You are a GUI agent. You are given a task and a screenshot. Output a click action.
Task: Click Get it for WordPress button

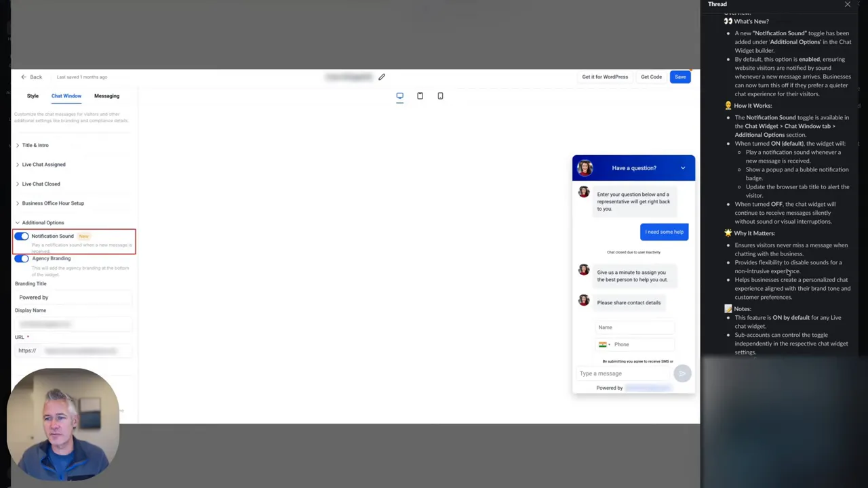click(x=605, y=77)
